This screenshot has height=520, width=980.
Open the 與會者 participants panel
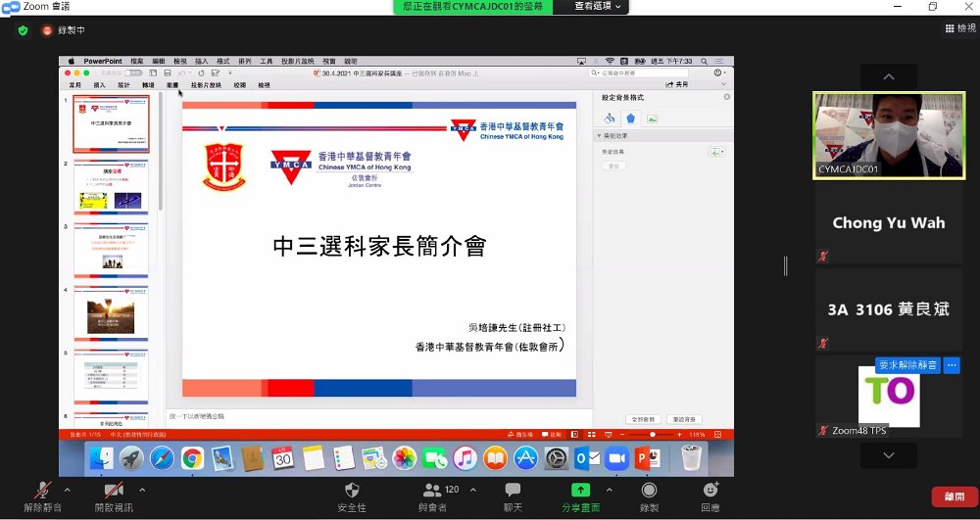(x=432, y=496)
